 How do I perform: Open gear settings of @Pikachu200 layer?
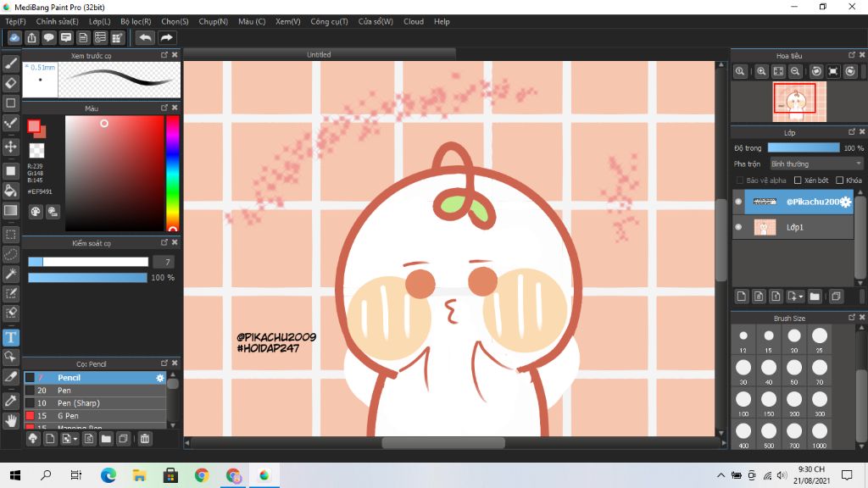[845, 202]
